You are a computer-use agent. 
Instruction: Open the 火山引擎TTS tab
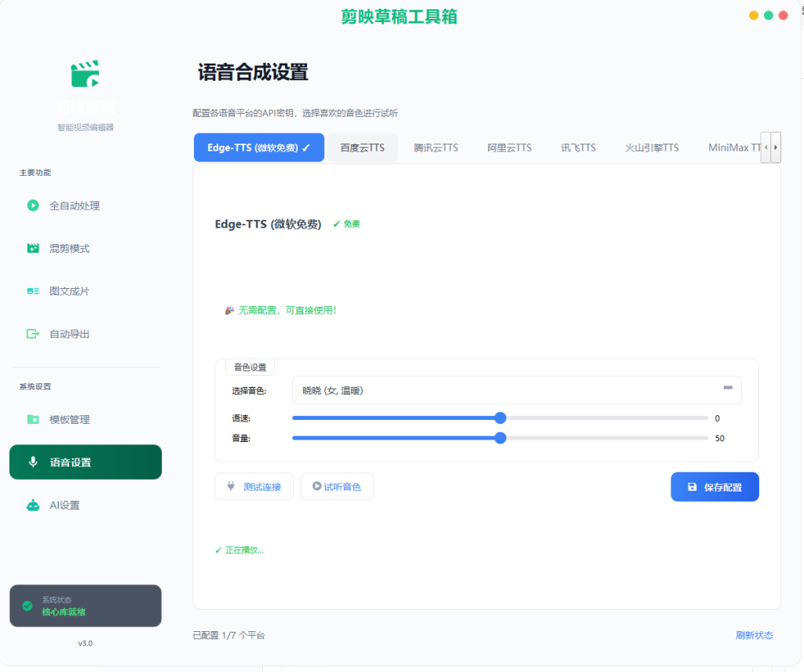652,148
